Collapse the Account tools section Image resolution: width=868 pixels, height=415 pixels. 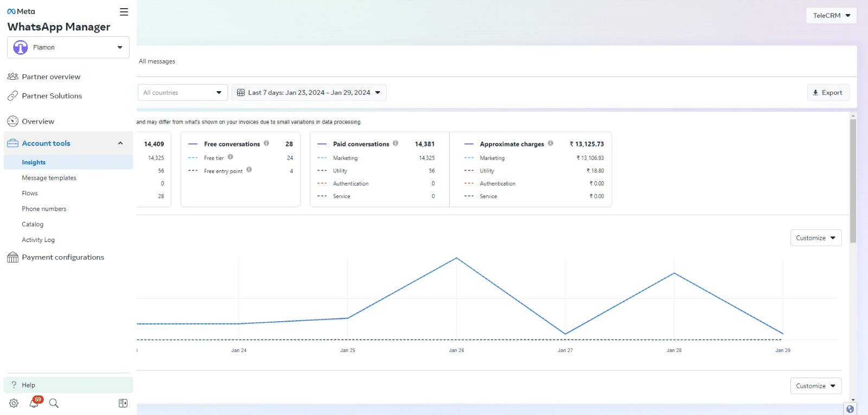120,143
